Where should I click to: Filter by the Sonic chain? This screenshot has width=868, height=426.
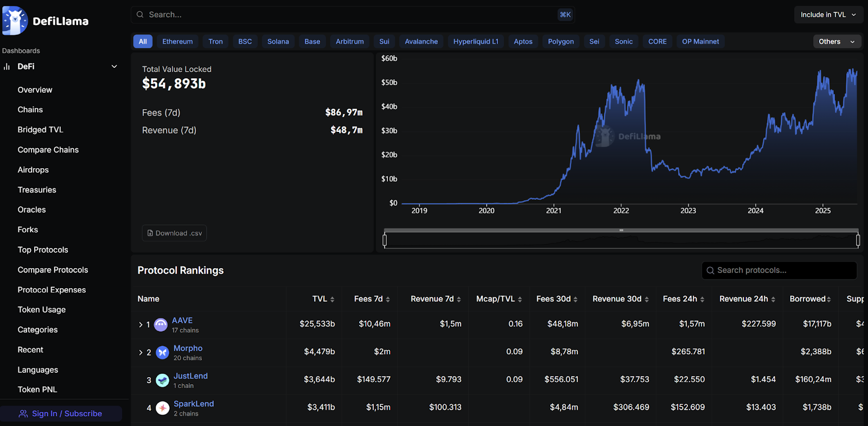click(x=624, y=42)
